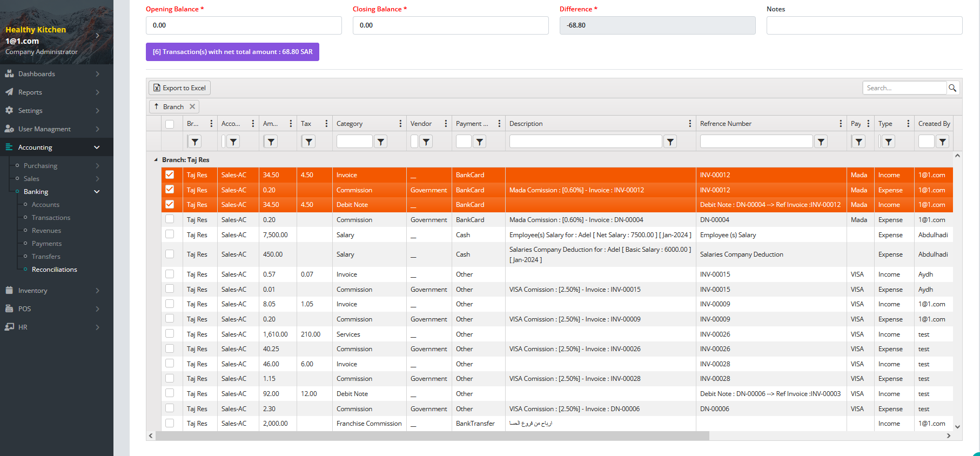Open column menu dots for Description header

click(690, 124)
